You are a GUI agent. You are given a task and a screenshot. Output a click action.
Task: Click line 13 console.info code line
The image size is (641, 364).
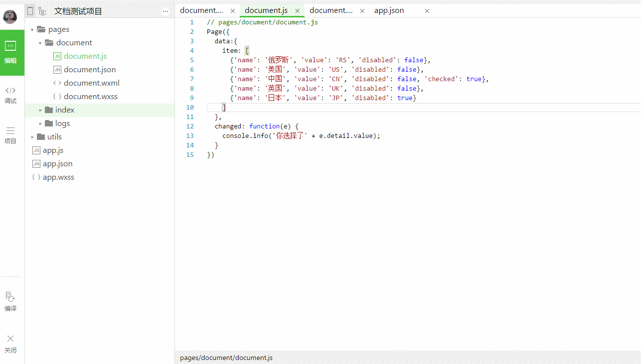(x=301, y=136)
